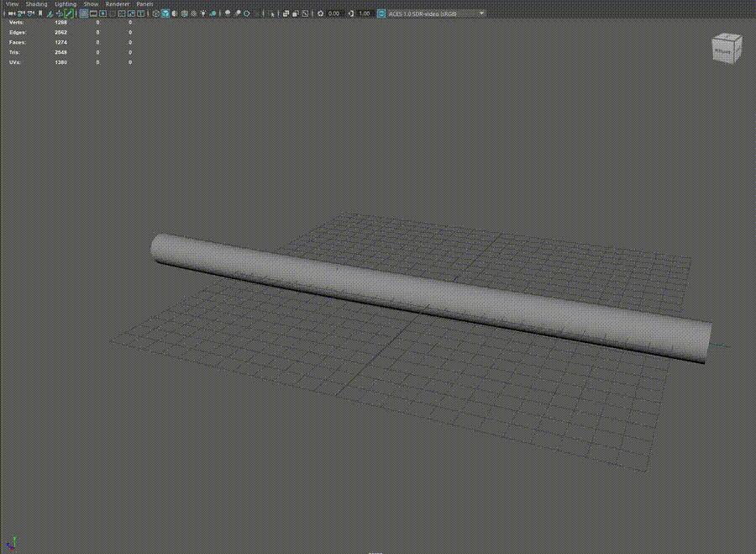Click the Edges count 2562 in the HUD
Viewport: 756px width, 554px height.
(60, 32)
